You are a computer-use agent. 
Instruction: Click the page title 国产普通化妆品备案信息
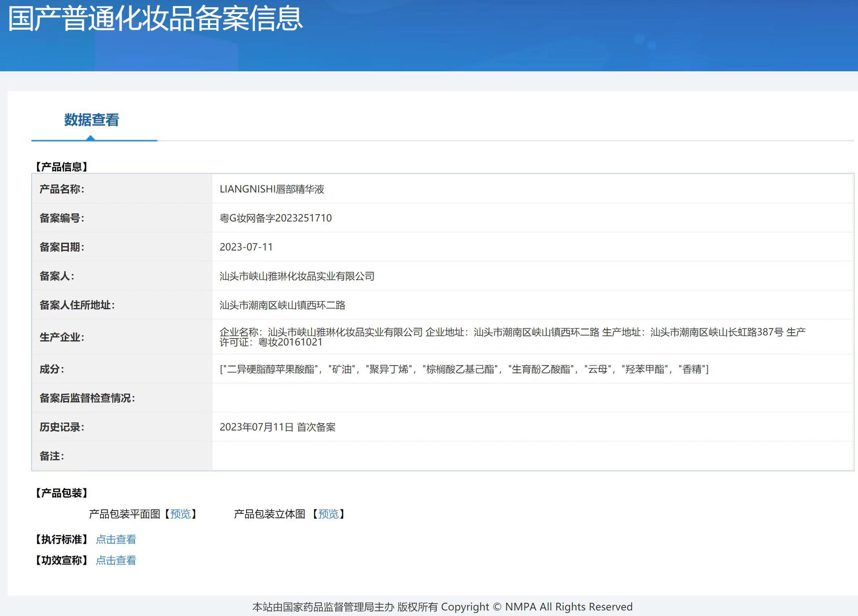click(155, 19)
